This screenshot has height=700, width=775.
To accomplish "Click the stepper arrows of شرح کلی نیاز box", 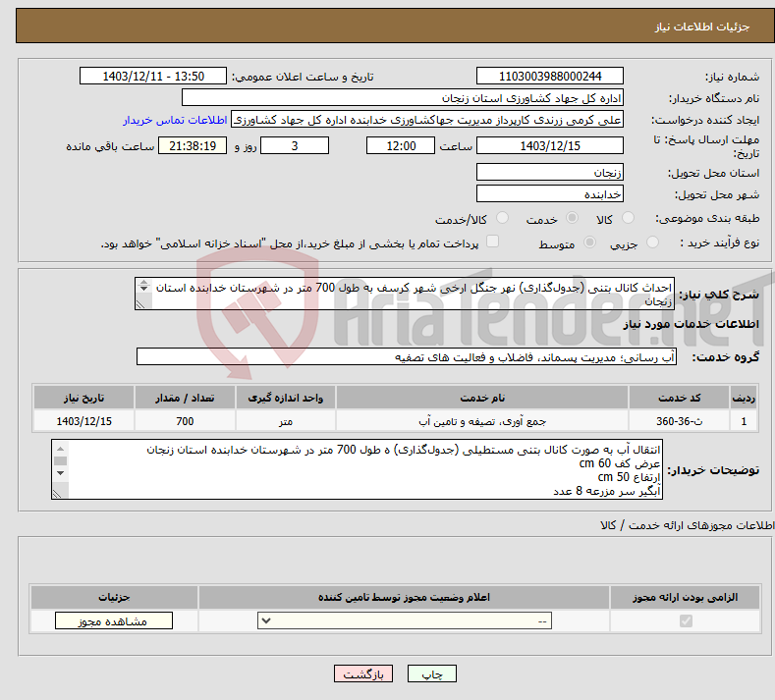I will point(143,286).
